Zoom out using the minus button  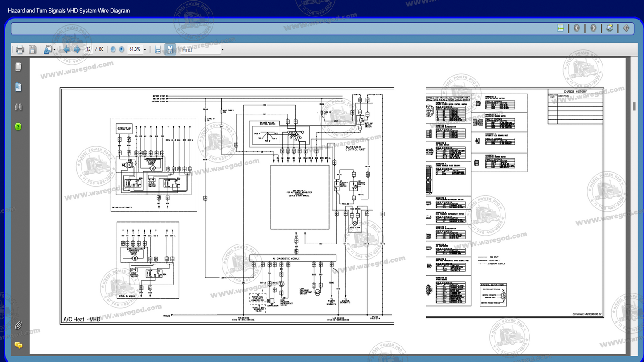[x=113, y=49]
